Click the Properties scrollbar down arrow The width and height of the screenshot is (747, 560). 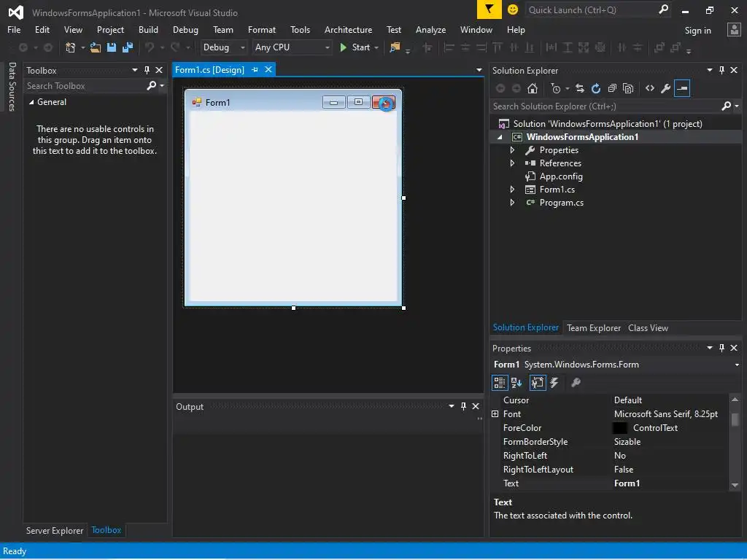pyautogui.click(x=735, y=485)
